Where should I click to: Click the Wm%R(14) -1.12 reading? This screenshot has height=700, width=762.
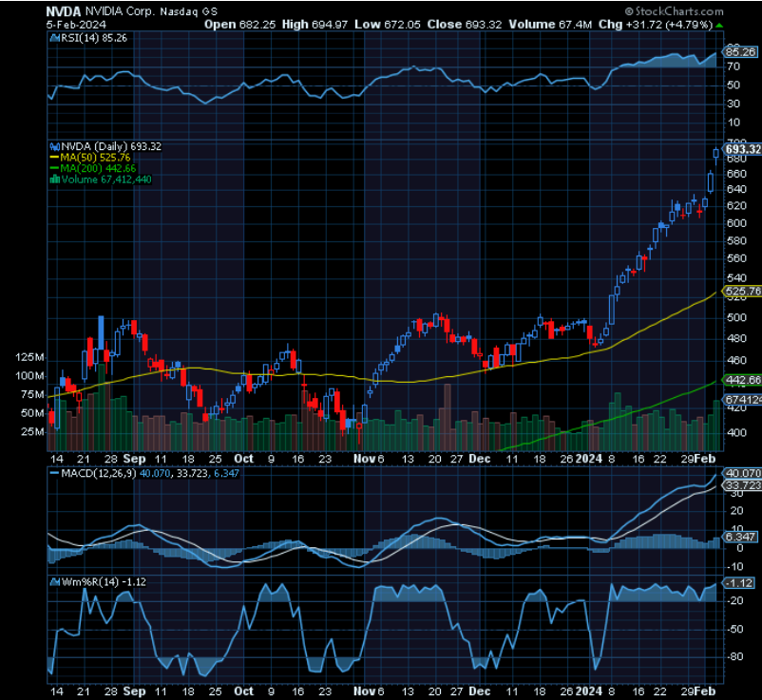(x=104, y=578)
